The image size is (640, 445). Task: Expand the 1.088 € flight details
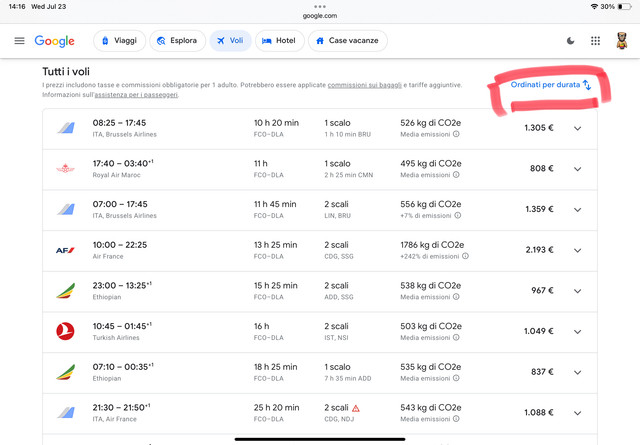578,413
